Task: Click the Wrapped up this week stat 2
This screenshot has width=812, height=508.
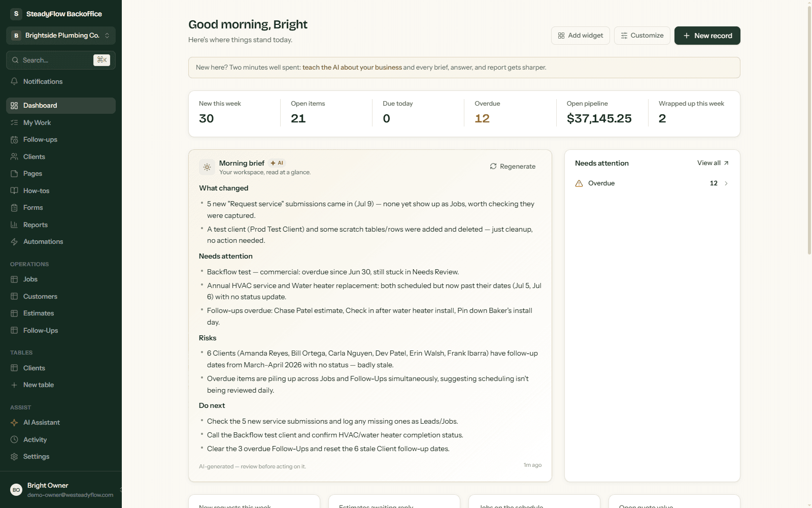Action: click(x=662, y=118)
